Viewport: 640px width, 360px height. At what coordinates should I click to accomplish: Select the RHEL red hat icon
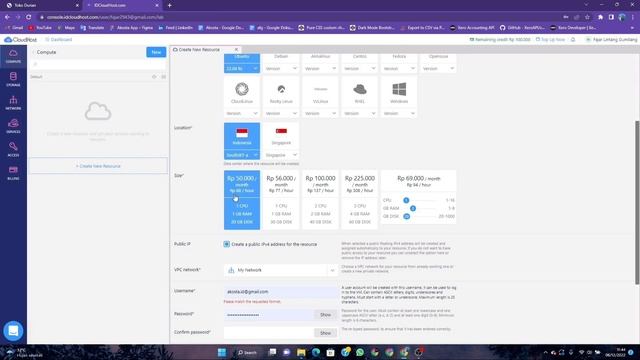(x=360, y=89)
